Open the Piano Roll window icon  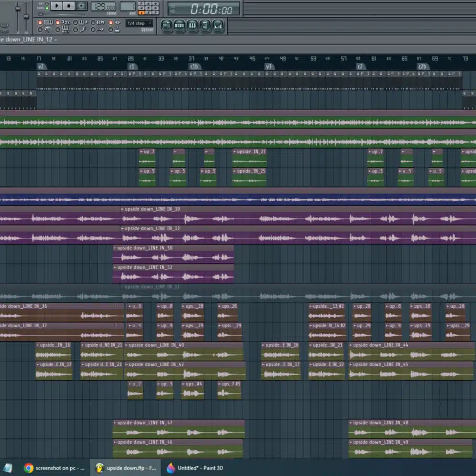pos(192,26)
